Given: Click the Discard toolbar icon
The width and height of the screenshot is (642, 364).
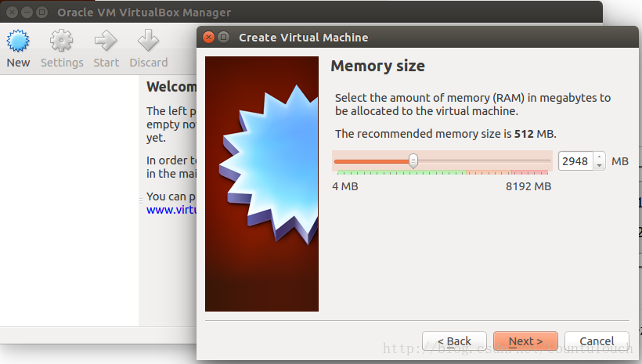Looking at the screenshot, I should click(148, 41).
